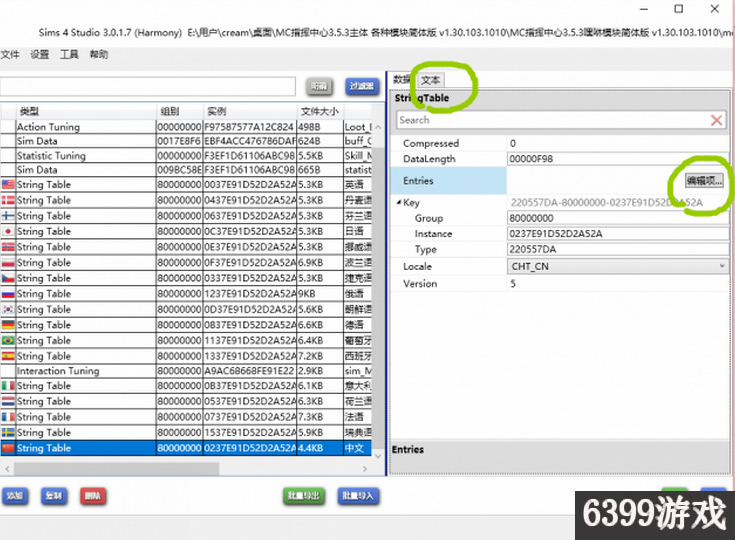Viewport: 735px width, 540px height.
Task: Click the 添加 add button
Action: pyautogui.click(x=15, y=496)
